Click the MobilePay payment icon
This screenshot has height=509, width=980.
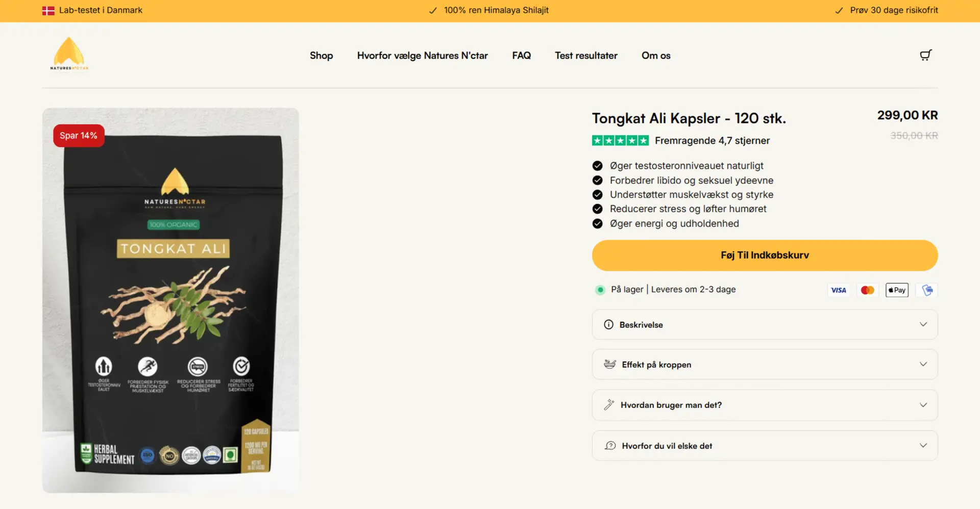point(927,290)
